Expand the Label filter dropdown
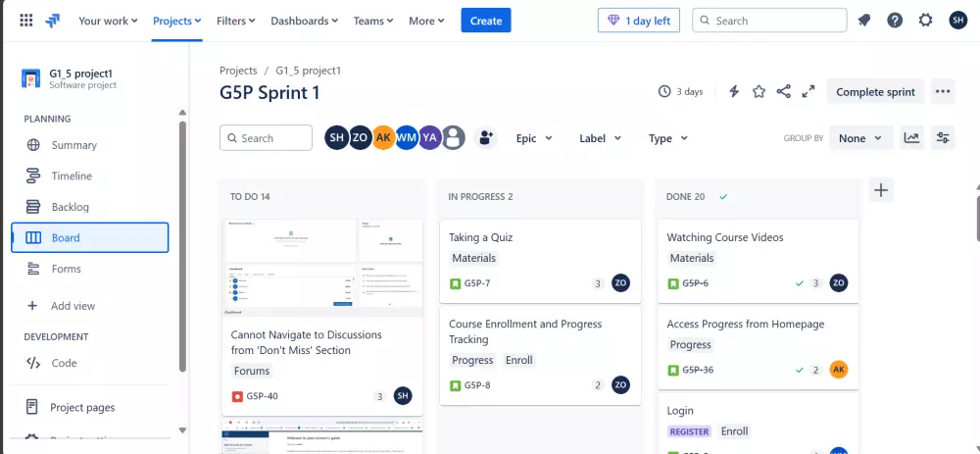This screenshot has width=980, height=454. (600, 138)
